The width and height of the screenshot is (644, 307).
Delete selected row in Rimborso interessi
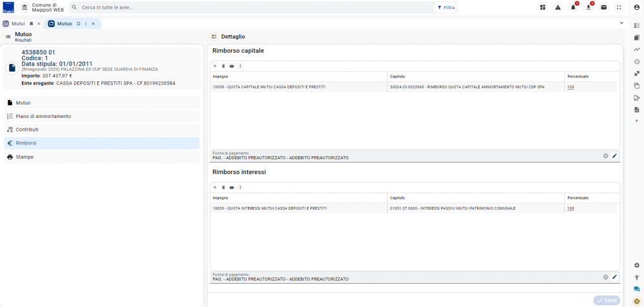pos(223,187)
